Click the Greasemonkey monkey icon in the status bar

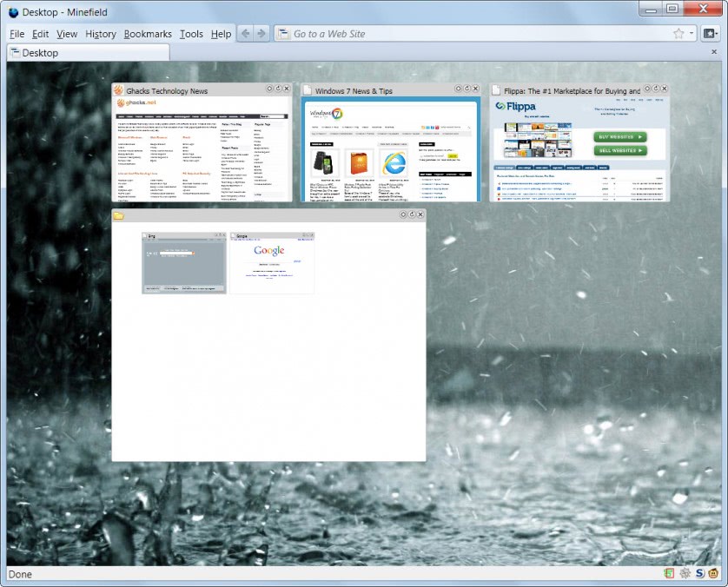pos(714,573)
